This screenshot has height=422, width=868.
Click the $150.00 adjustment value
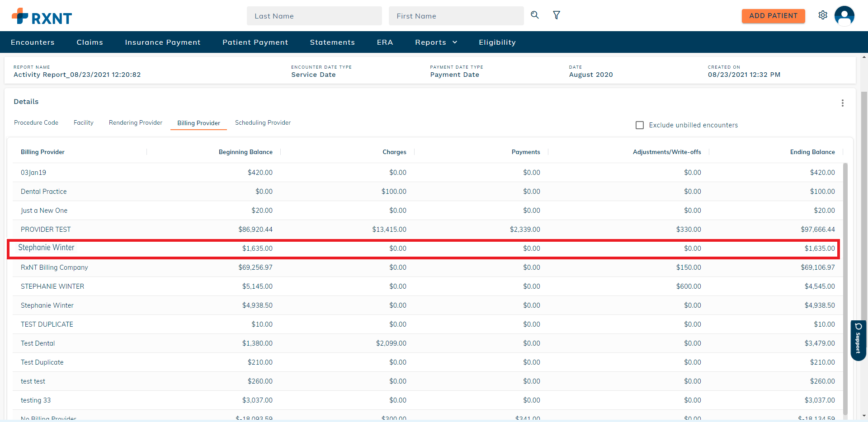[x=689, y=267]
